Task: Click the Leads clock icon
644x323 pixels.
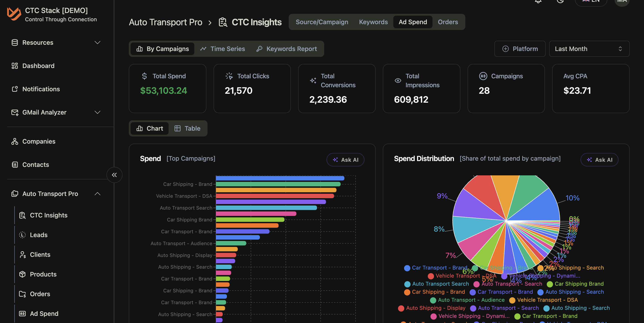Action: 22,235
